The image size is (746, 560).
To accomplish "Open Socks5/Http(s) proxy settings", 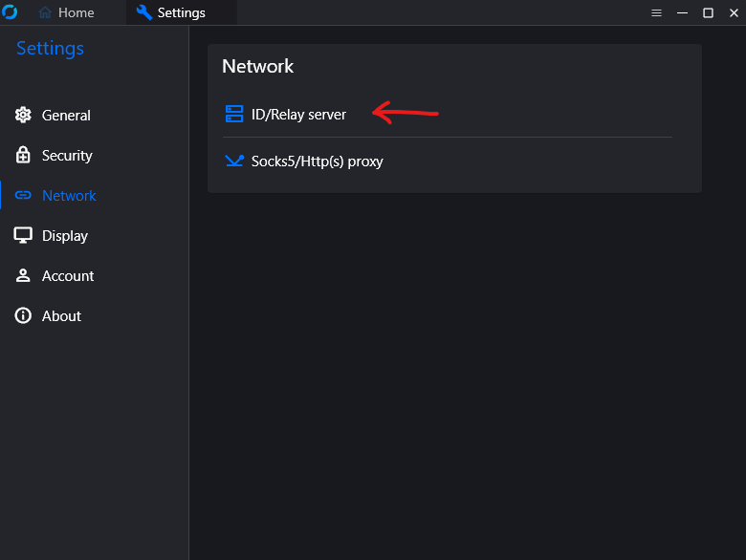I will (317, 162).
